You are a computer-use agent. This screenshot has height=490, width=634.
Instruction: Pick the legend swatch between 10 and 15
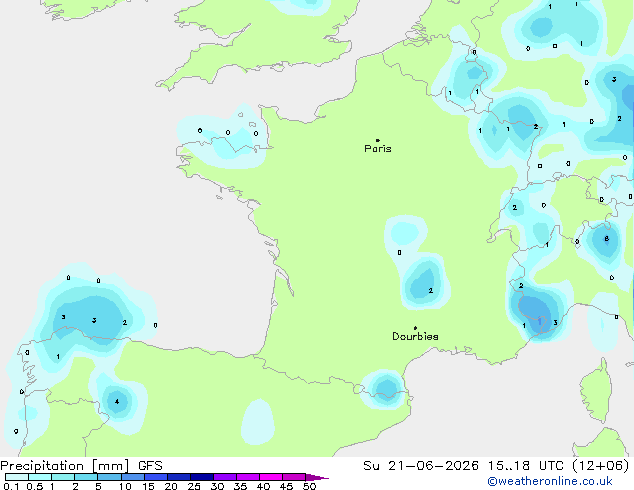tap(133, 477)
